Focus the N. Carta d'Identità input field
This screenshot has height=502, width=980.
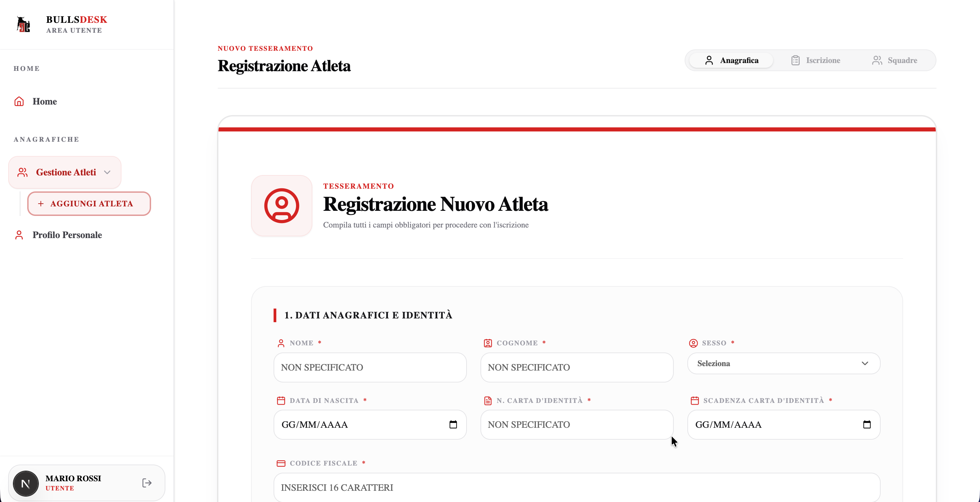point(577,425)
